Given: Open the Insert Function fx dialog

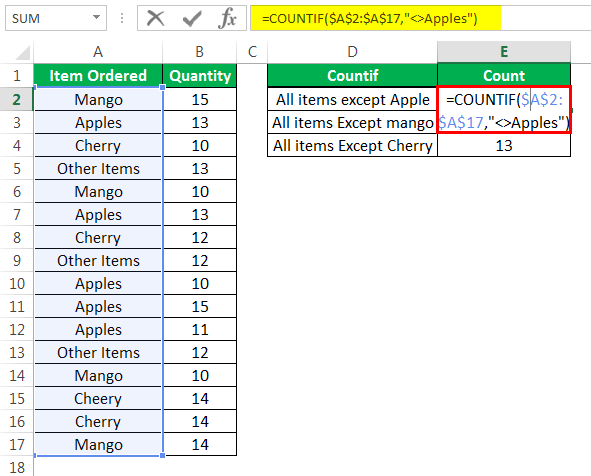Looking at the screenshot, I should (227, 18).
